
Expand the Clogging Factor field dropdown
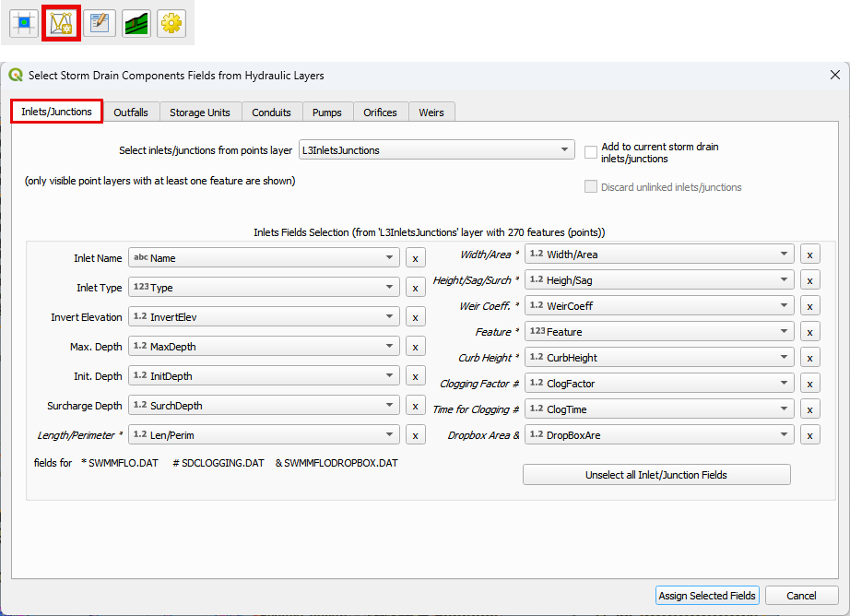point(785,384)
